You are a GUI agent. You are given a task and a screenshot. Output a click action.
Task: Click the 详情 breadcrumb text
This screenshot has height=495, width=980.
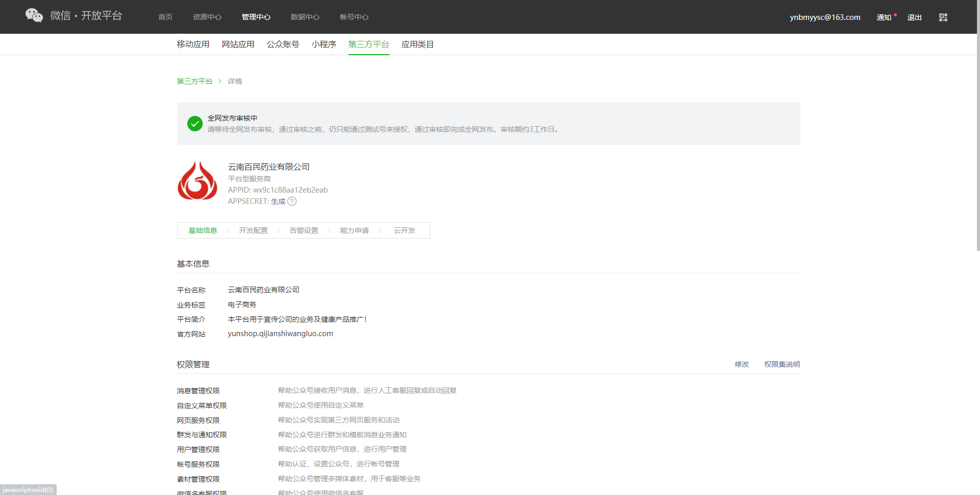[235, 81]
